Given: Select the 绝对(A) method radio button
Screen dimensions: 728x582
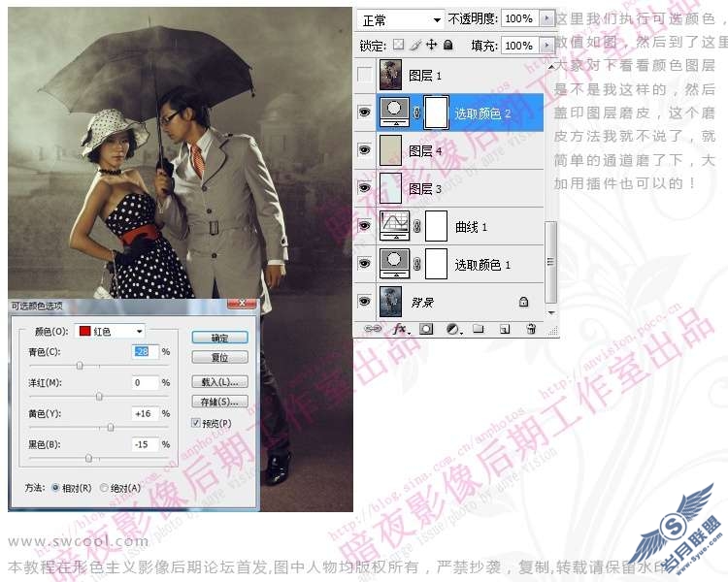Looking at the screenshot, I should [x=104, y=487].
